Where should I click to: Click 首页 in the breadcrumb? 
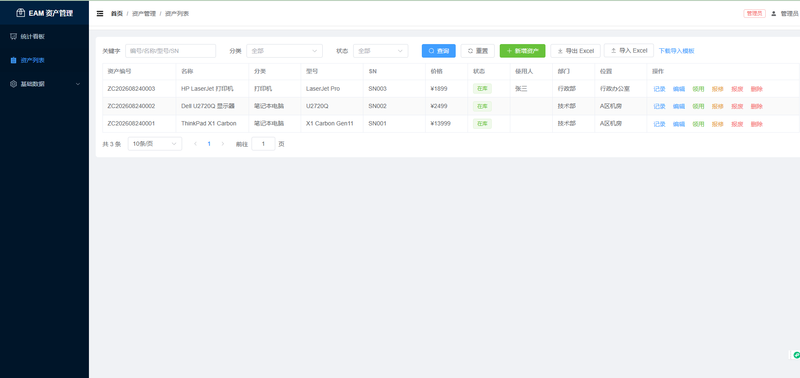click(117, 14)
